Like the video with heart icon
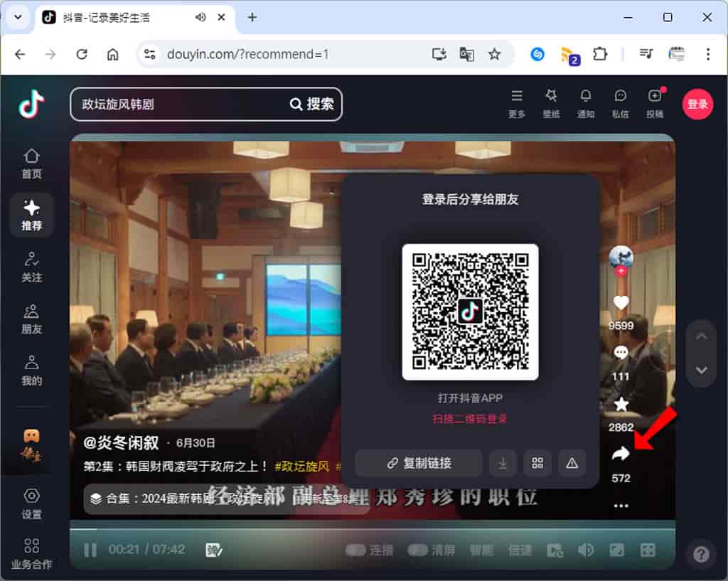This screenshot has height=581, width=728. (x=621, y=303)
